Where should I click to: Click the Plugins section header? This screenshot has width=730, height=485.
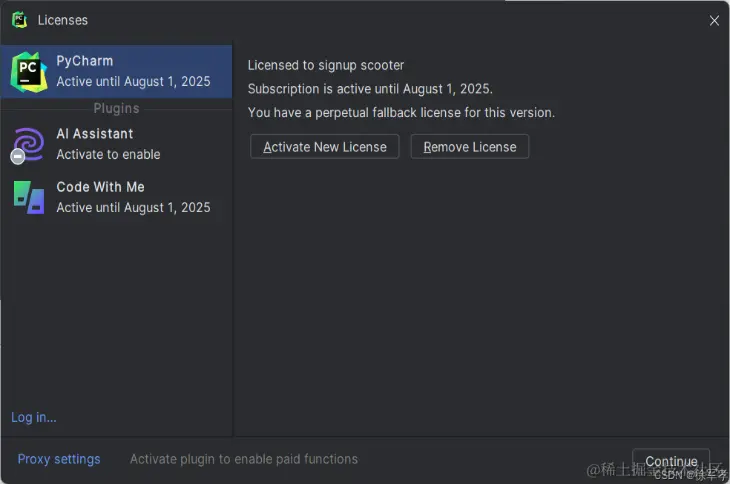click(x=116, y=108)
